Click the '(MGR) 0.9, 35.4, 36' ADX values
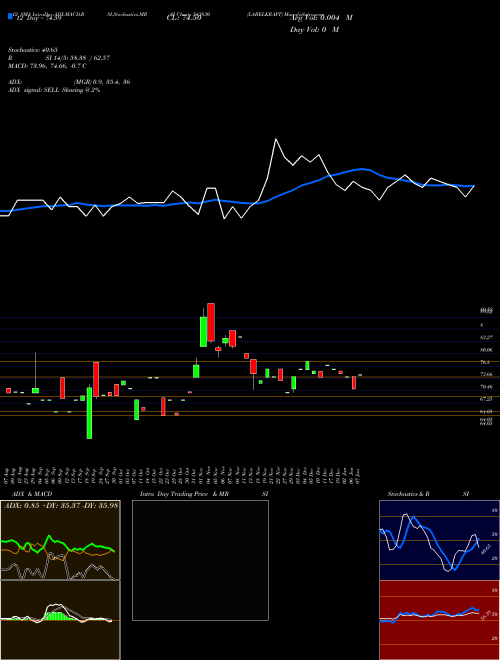Viewport: 500px width, 660px height. (x=101, y=82)
